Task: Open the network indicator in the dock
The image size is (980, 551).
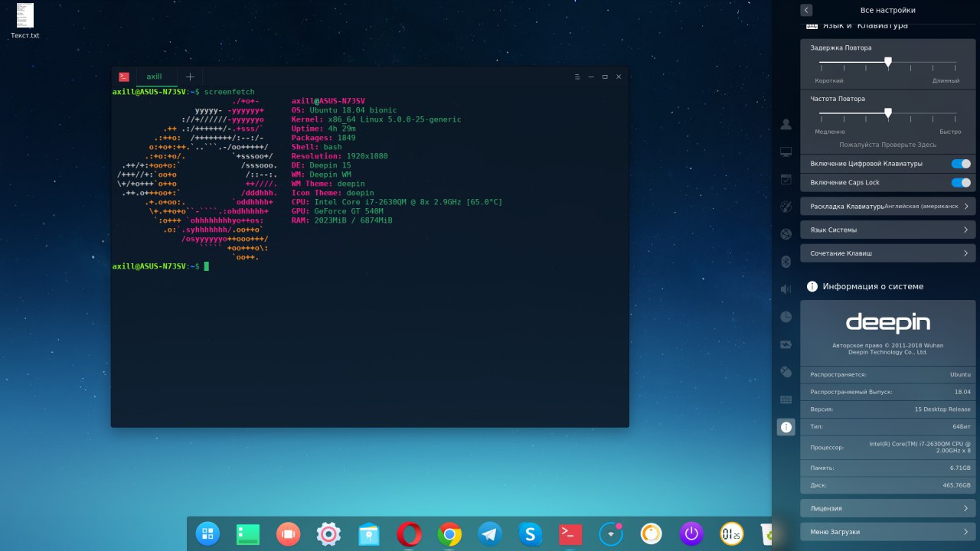Action: [611, 533]
